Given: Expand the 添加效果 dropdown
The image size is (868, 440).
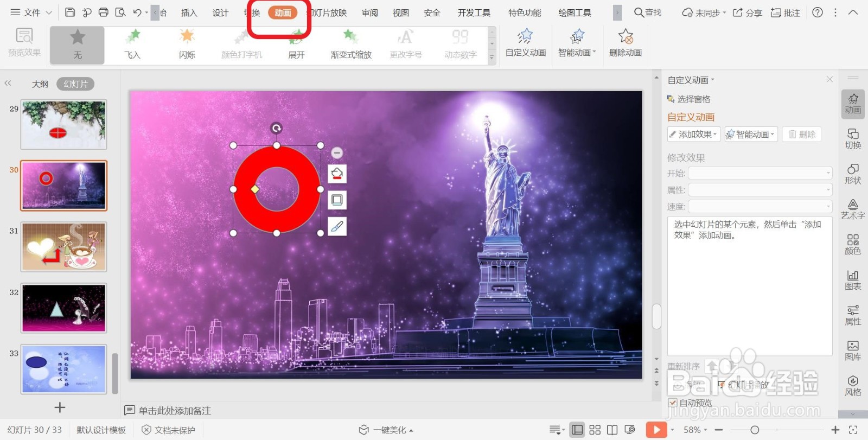Looking at the screenshot, I should point(694,134).
